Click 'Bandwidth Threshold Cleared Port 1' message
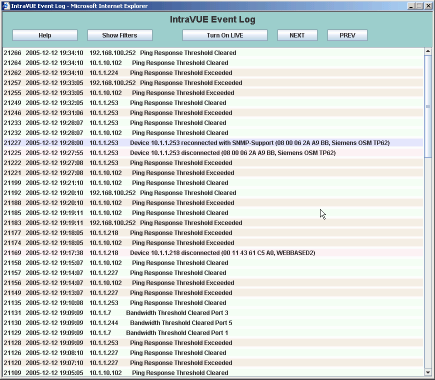 point(177,333)
